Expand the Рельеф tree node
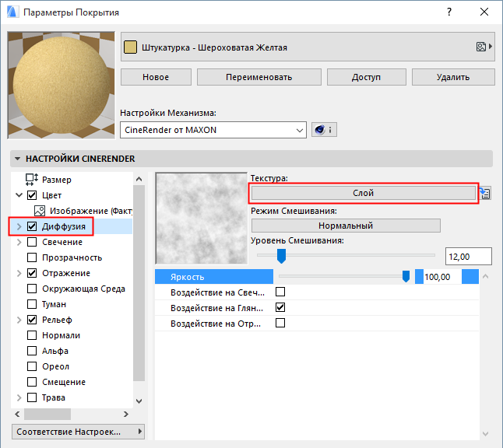The width and height of the screenshot is (503, 448). [x=19, y=320]
